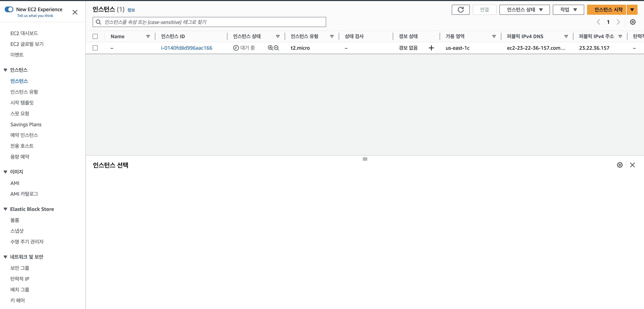This screenshot has width=644, height=309.
Task: Click zoom-out magnifier beside 대기 중 status
Action: (x=276, y=48)
